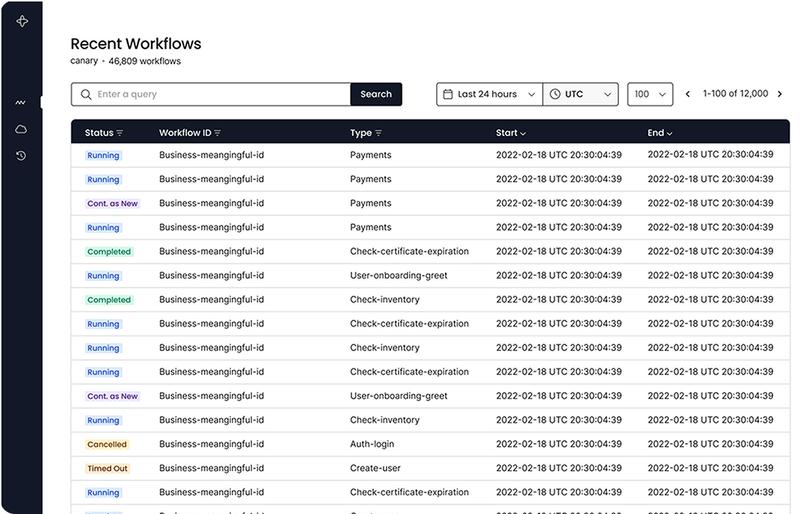Open the Workflows section from the sidebar
812x514 pixels.
click(21, 101)
